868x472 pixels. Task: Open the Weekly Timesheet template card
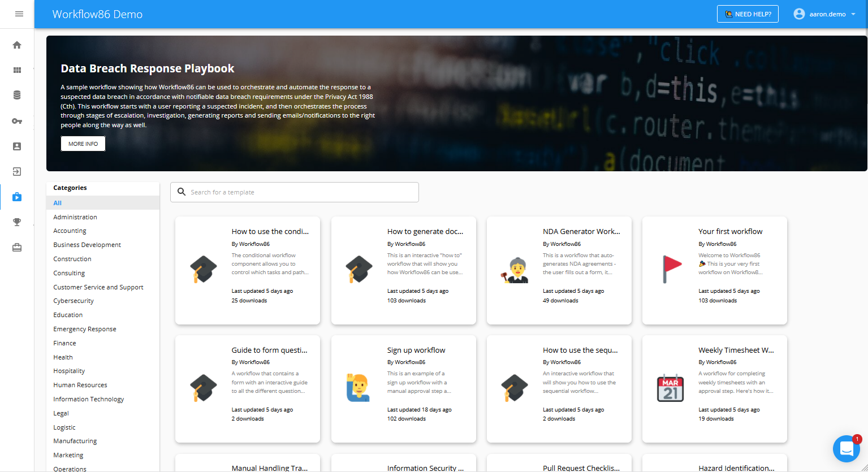(x=714, y=389)
